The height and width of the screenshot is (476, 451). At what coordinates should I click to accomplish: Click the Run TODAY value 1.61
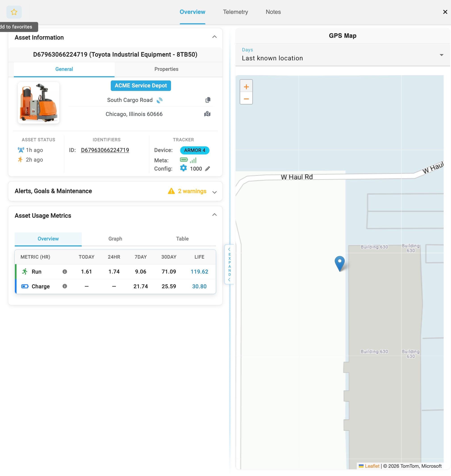click(86, 272)
